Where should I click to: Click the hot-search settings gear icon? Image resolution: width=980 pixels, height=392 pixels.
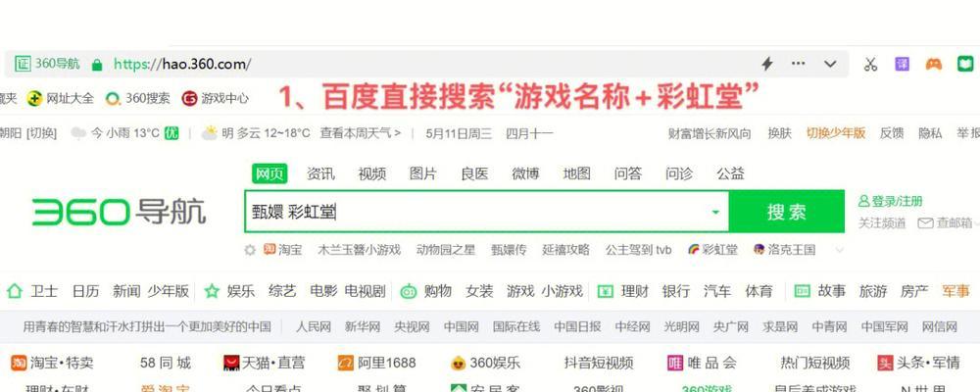(250, 250)
